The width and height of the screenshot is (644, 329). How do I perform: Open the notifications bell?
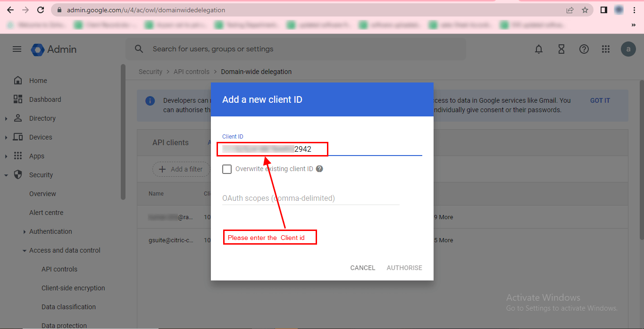539,49
